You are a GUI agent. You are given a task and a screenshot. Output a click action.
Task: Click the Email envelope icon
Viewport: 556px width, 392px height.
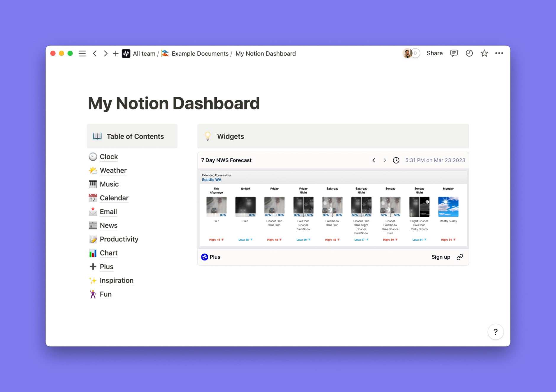click(x=93, y=212)
